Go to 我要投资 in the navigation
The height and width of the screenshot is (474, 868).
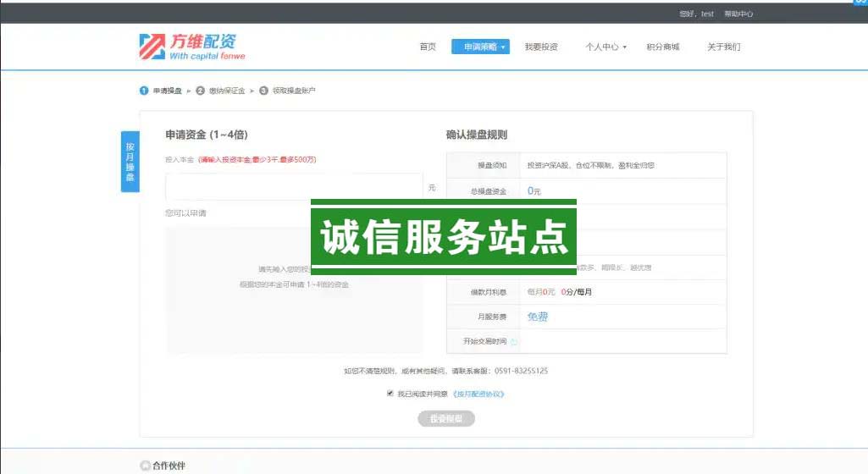coord(541,47)
